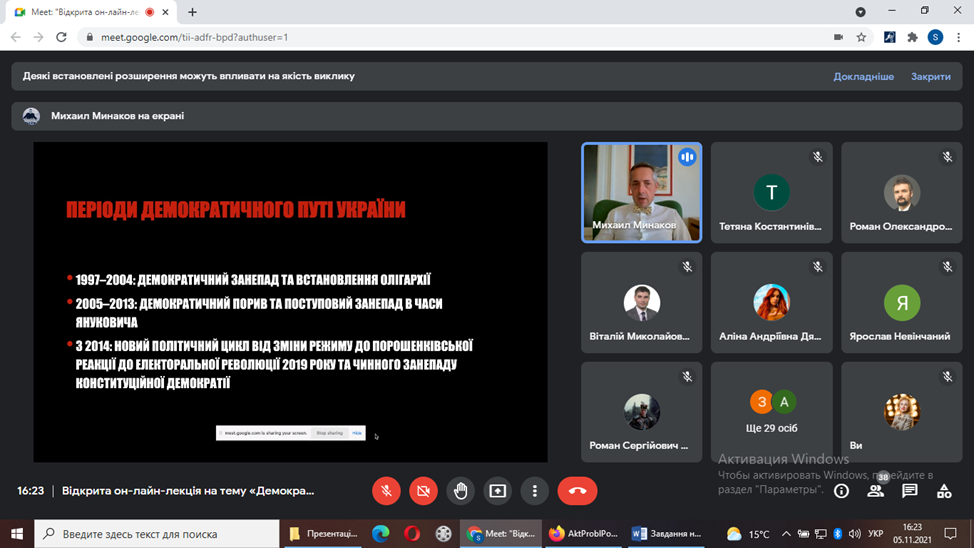The height and width of the screenshot is (548, 974).
Task: Select Михаил Минаков video tile
Action: pos(642,193)
